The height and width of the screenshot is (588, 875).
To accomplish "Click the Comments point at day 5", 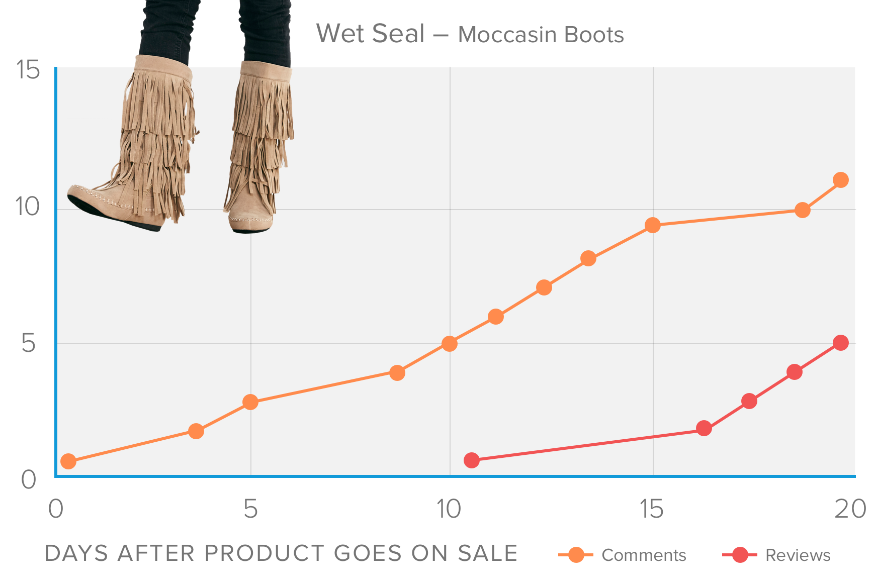I will 250,402.
